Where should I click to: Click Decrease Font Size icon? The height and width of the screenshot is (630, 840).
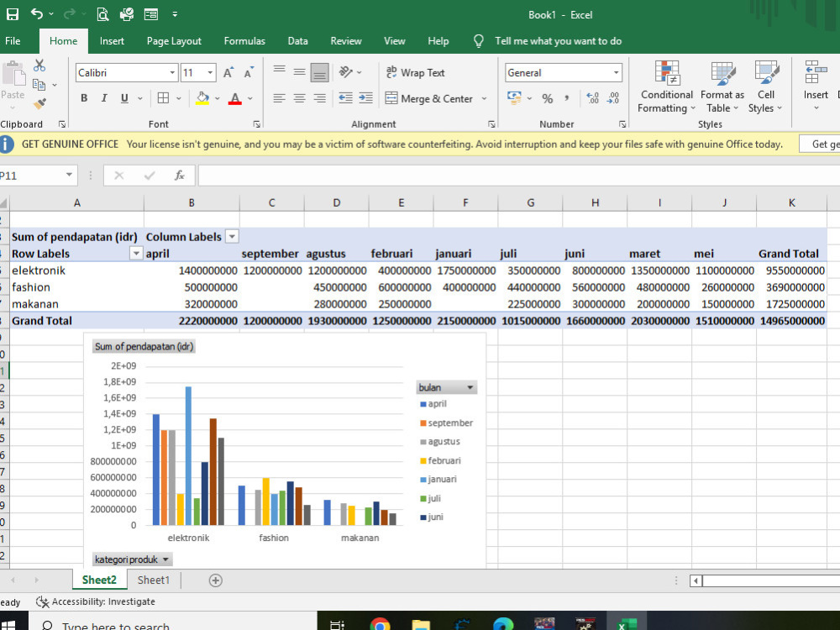[x=249, y=73]
